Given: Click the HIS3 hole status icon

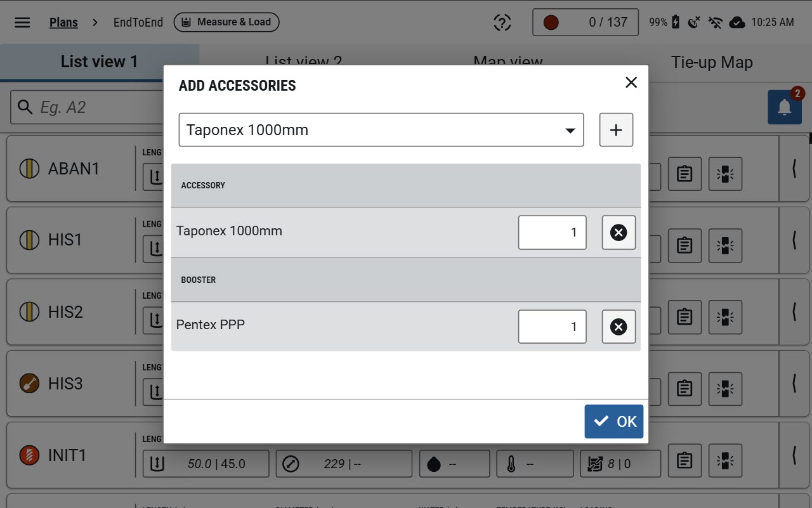Looking at the screenshot, I should click(x=29, y=384).
